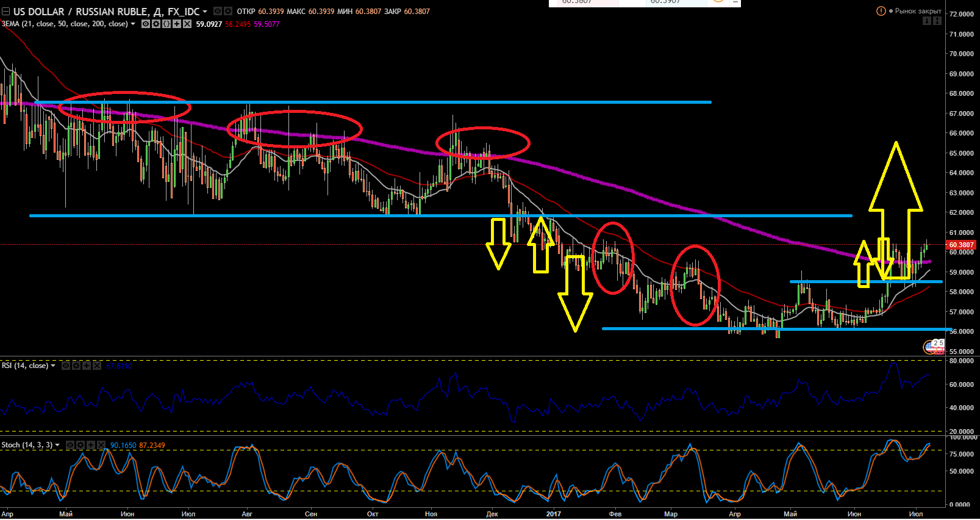Click the current price label 60.3807 on the axis

[962, 245]
